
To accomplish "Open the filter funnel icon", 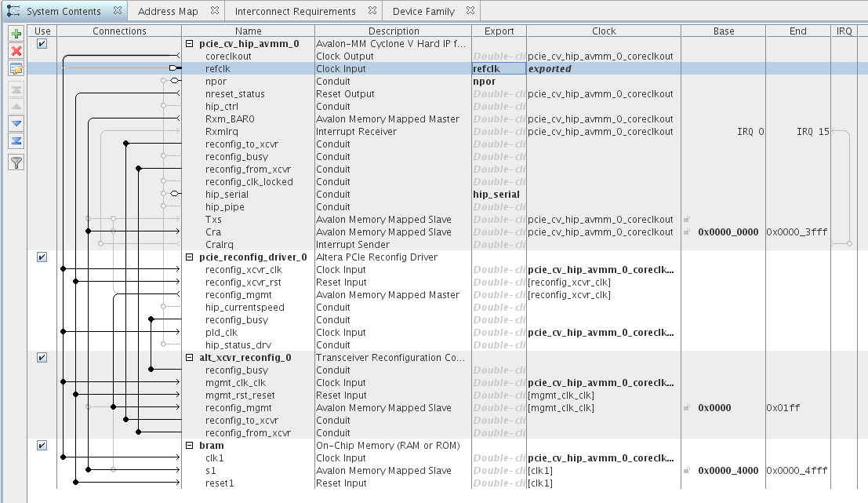I will click(16, 162).
